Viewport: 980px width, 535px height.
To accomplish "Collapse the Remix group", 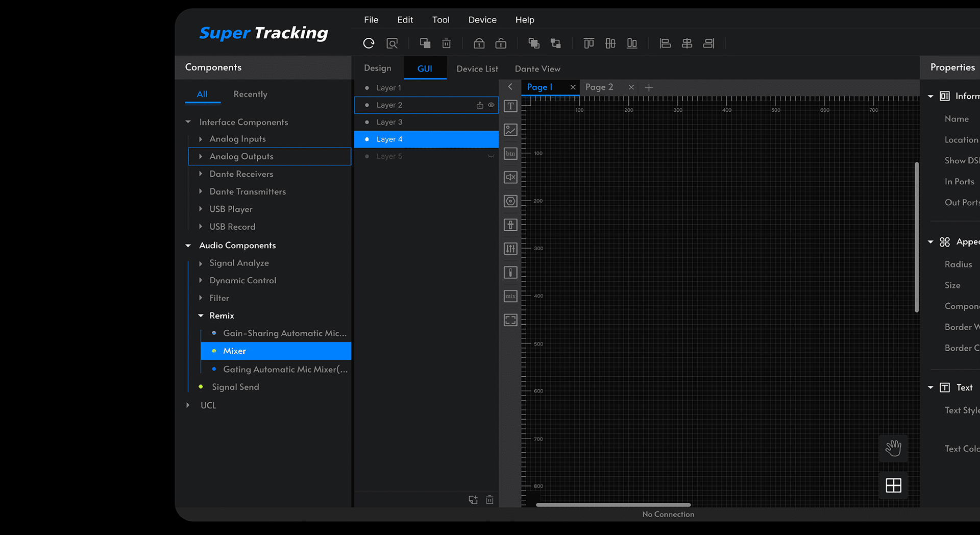I will pos(201,316).
